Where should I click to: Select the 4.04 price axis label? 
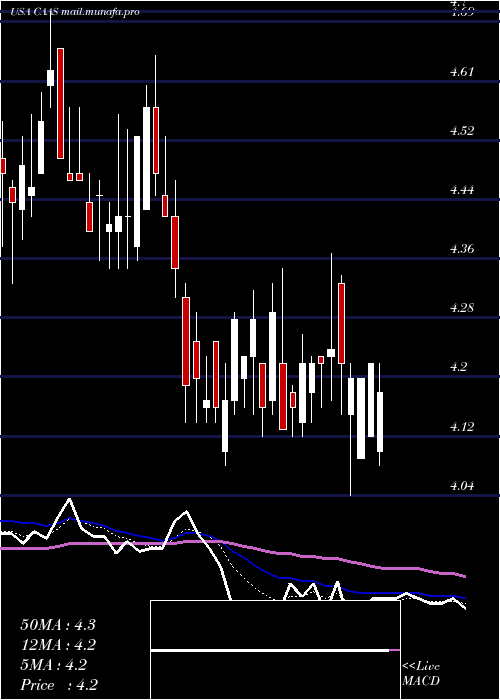coord(462,485)
